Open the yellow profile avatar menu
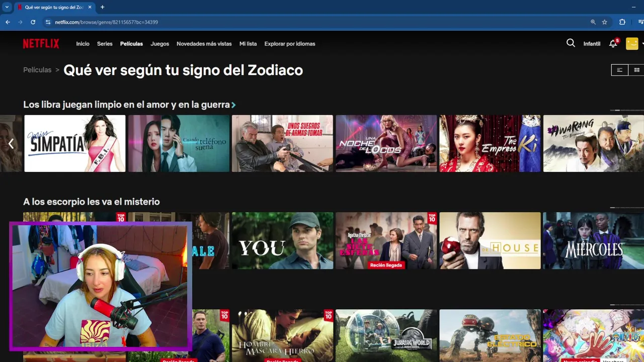 [632, 44]
